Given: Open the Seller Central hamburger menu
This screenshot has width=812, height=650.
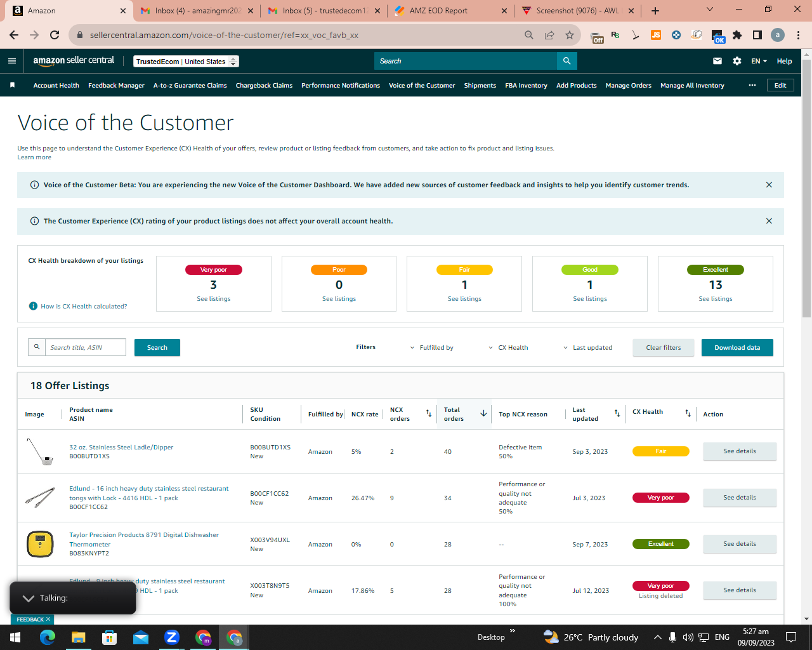Looking at the screenshot, I should pos(12,61).
